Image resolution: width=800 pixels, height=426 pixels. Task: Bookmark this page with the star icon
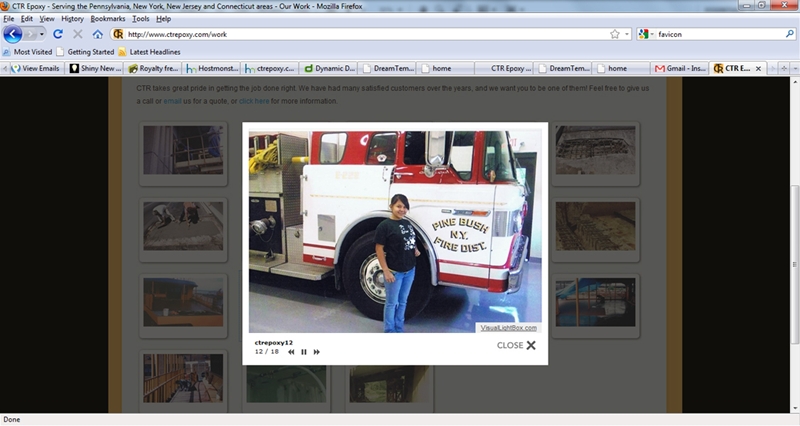click(x=615, y=34)
